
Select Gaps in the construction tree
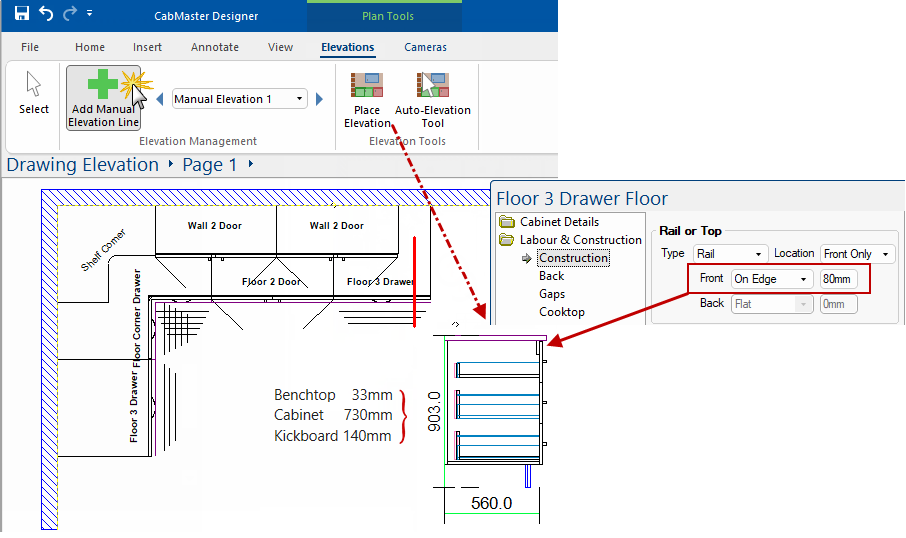[552, 294]
